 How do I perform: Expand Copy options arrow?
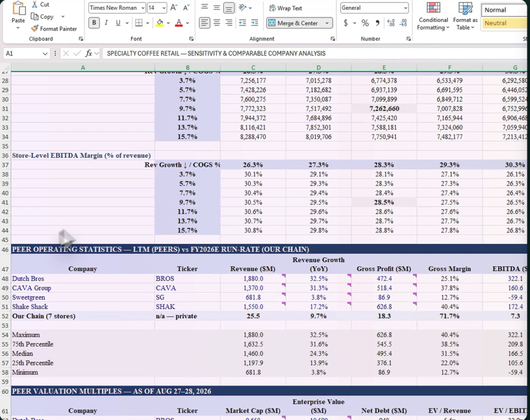63,17
